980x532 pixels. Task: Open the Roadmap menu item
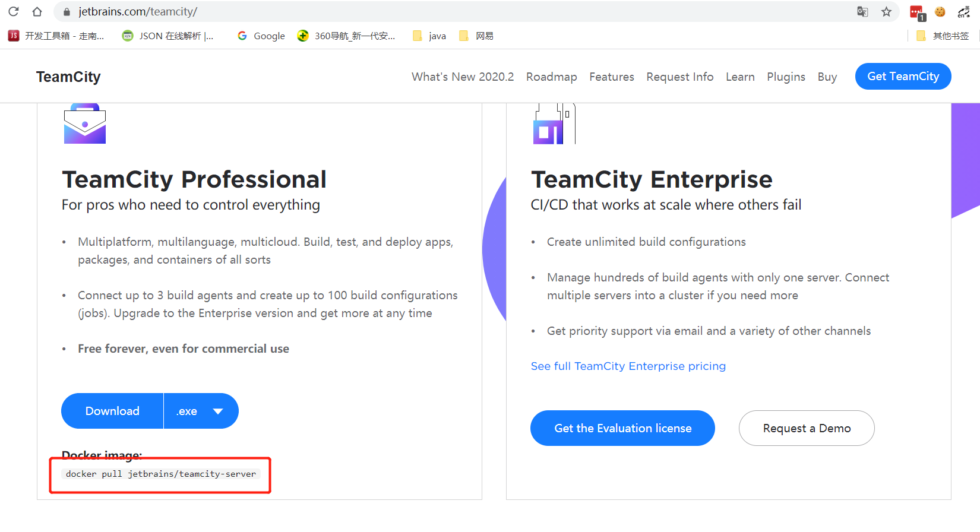(551, 77)
